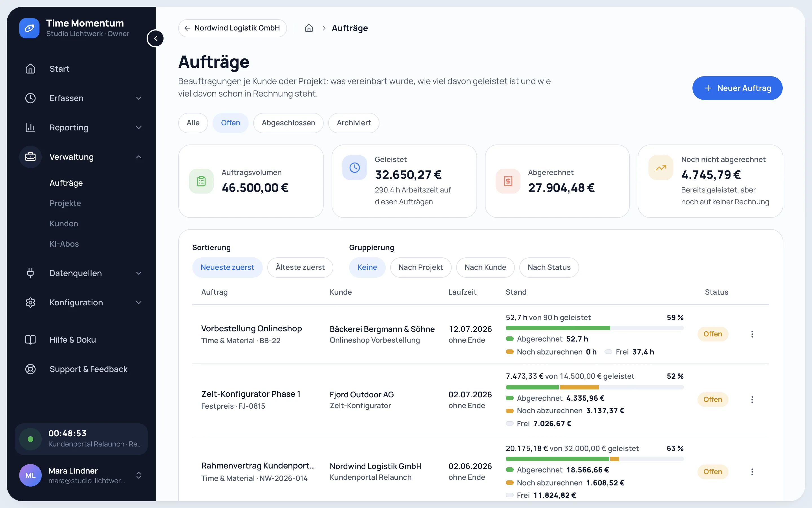The width and height of the screenshot is (812, 508).
Task: Expand the Erfassen menu chevron
Action: (x=139, y=98)
